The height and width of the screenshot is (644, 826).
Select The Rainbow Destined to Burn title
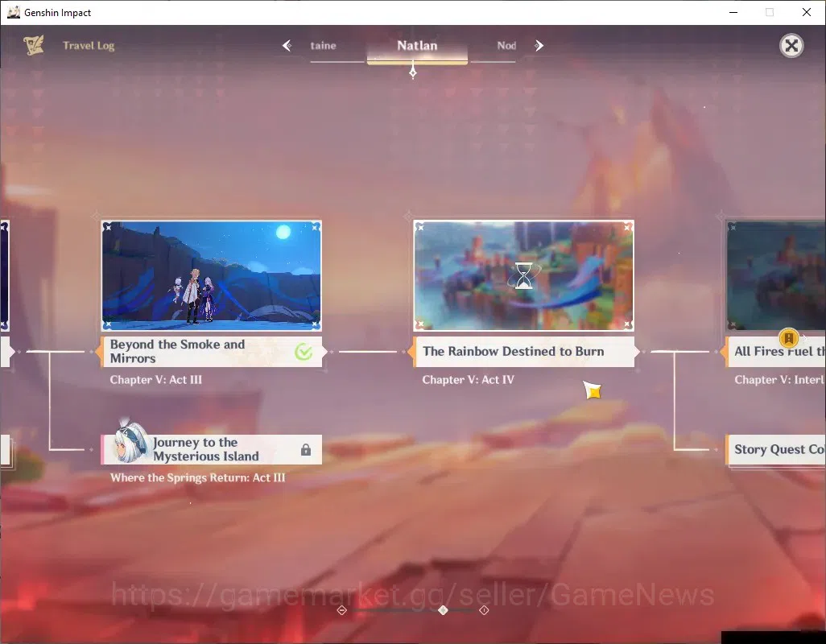[513, 351]
